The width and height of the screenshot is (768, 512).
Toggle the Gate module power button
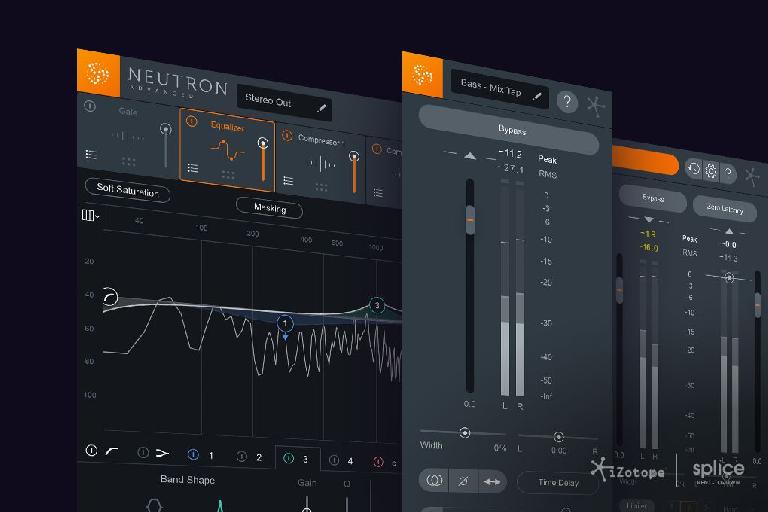pyautogui.click(x=90, y=106)
